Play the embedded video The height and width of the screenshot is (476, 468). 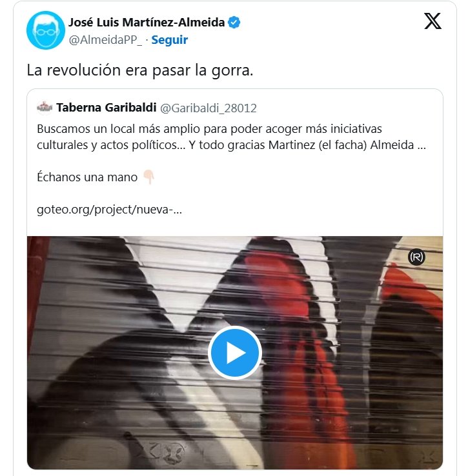pyautogui.click(x=234, y=353)
